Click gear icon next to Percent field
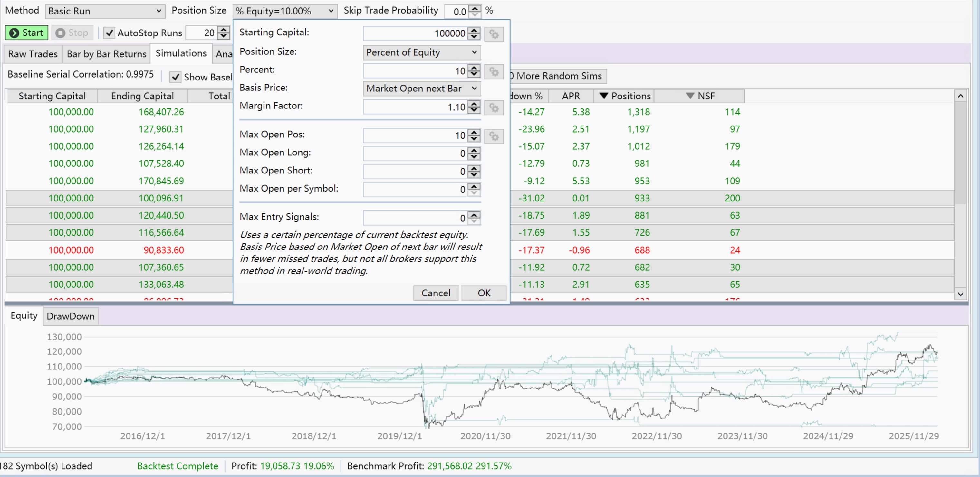Viewport: 980px width, 477px height. tap(494, 72)
